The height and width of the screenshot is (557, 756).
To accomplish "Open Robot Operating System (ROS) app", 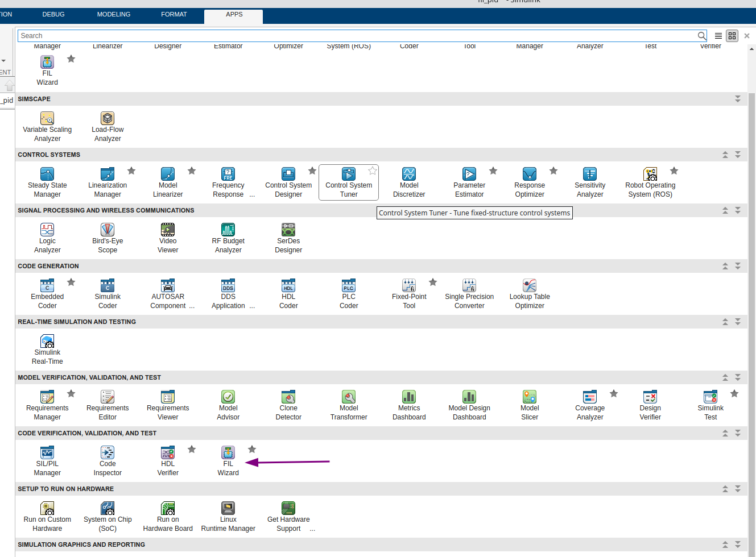I will click(650, 182).
